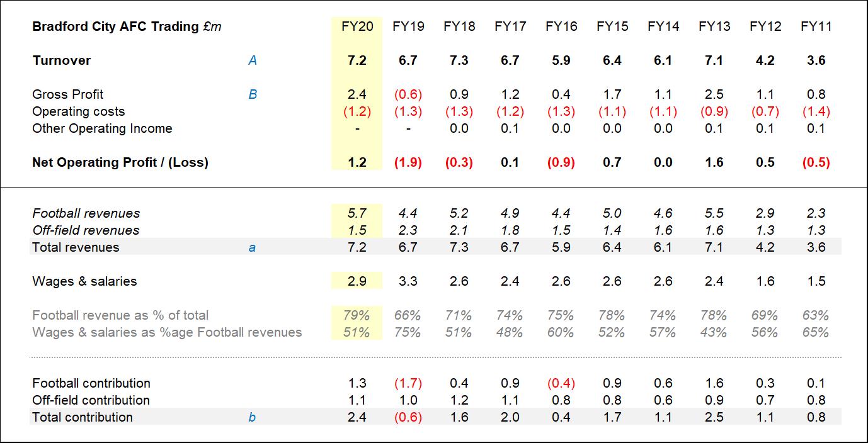Viewport: 868px width, 443px height.
Task: Click the Football revenues row label
Action: [86, 213]
